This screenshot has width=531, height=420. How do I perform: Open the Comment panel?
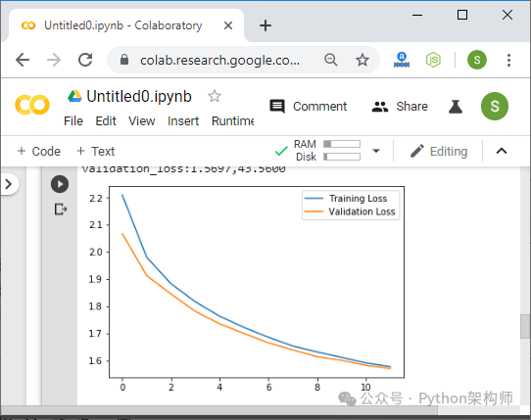(309, 107)
